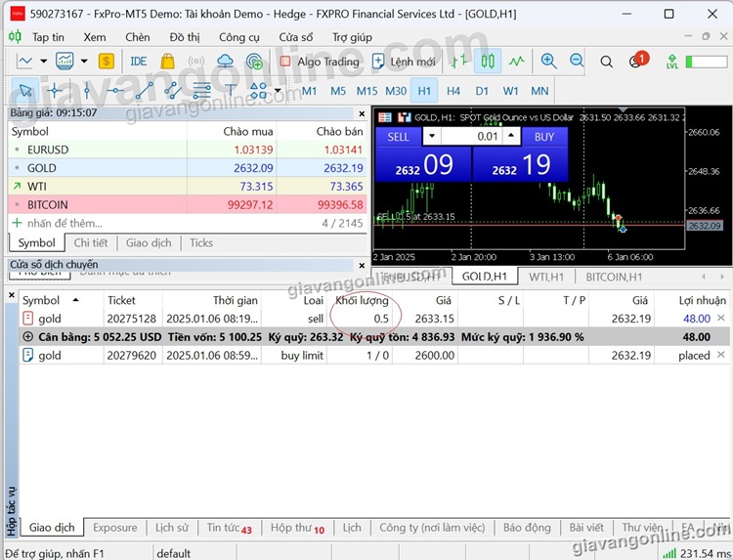
Task: Select the H4 timeframe
Action: click(453, 91)
